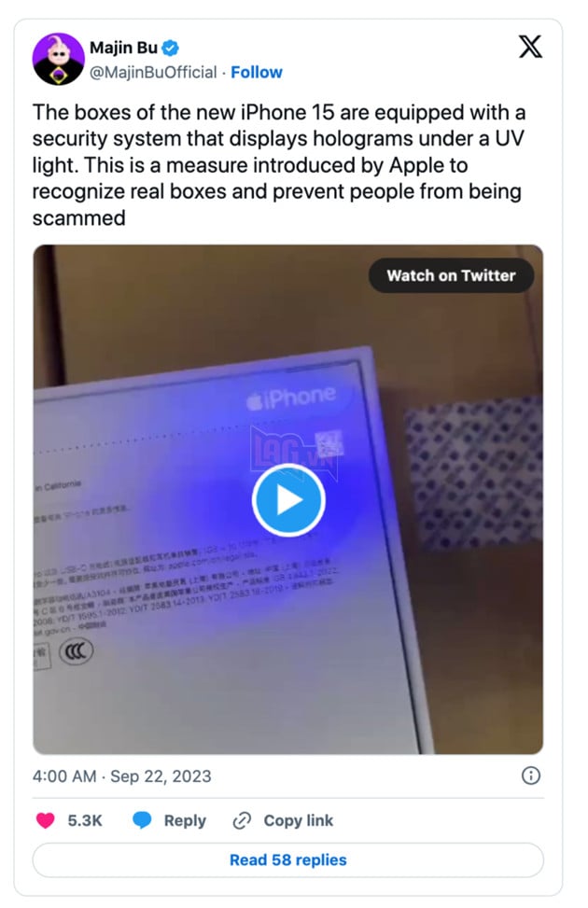Follow Majin Bu account
The height and width of the screenshot is (908, 588).
point(257,73)
